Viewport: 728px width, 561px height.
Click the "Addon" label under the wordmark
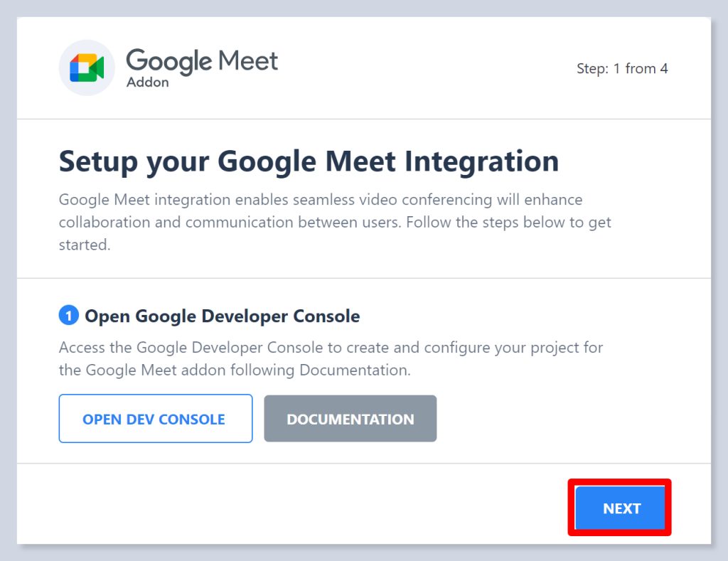(147, 82)
